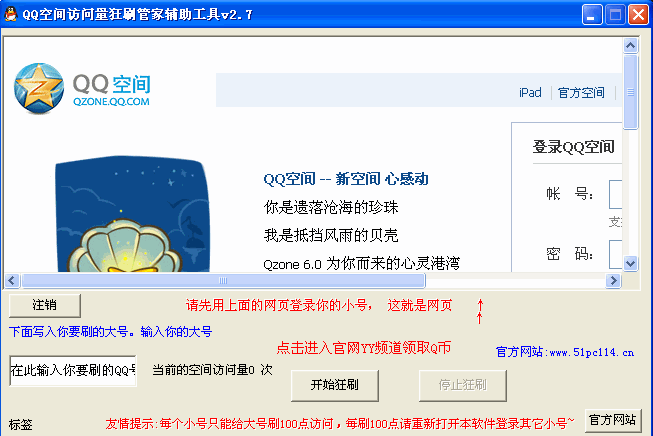Click the QQ空间 -- 新空间 心感动 heading
Screen dimensions: 653x436
346,179
